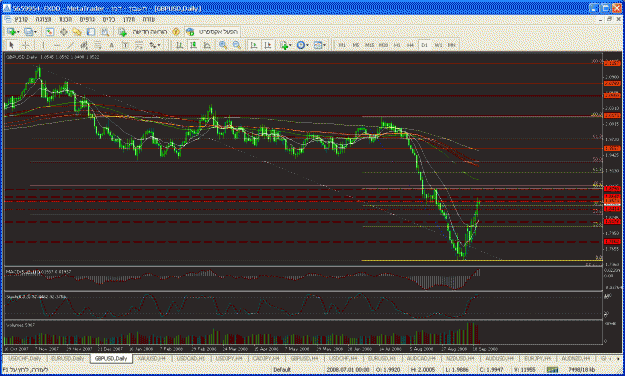Image resolution: width=625 pixels, height=376 pixels.
Task: Select the D1 timeframe
Action: tap(424, 45)
